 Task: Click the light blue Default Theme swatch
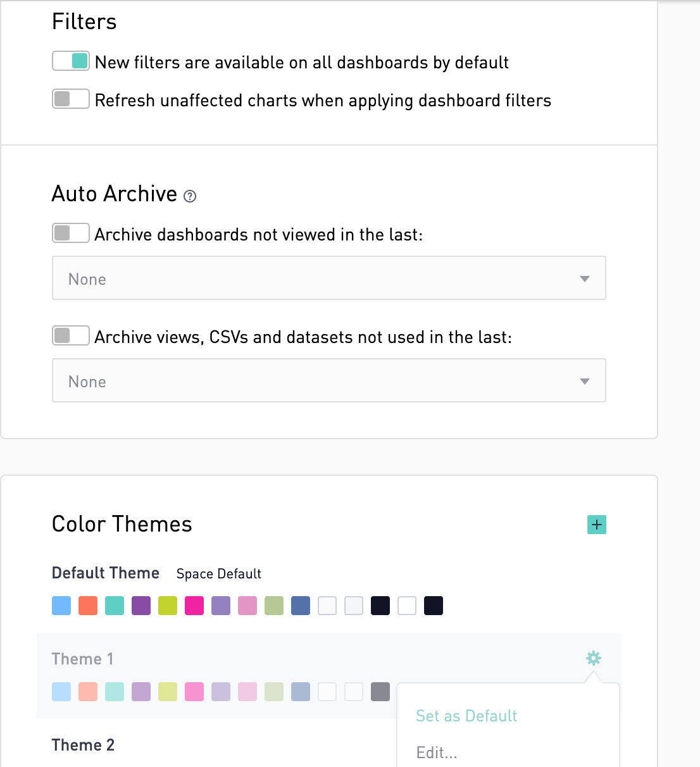click(61, 606)
